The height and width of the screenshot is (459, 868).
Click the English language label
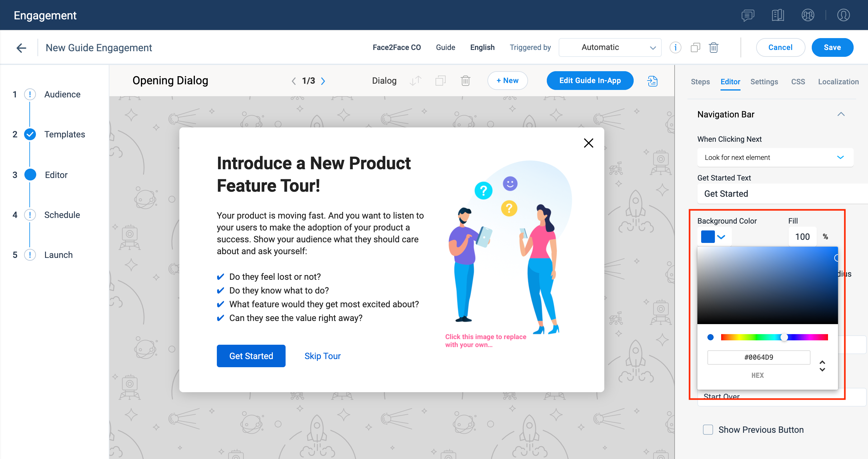pos(482,47)
